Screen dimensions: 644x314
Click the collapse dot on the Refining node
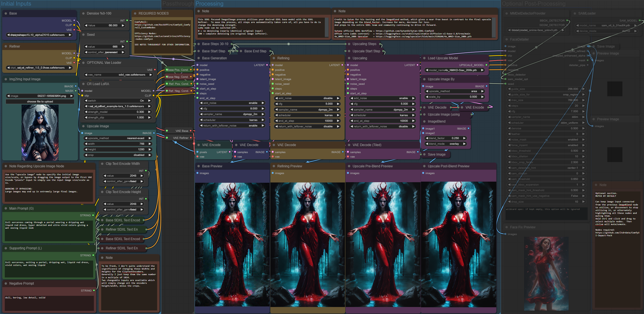click(273, 58)
